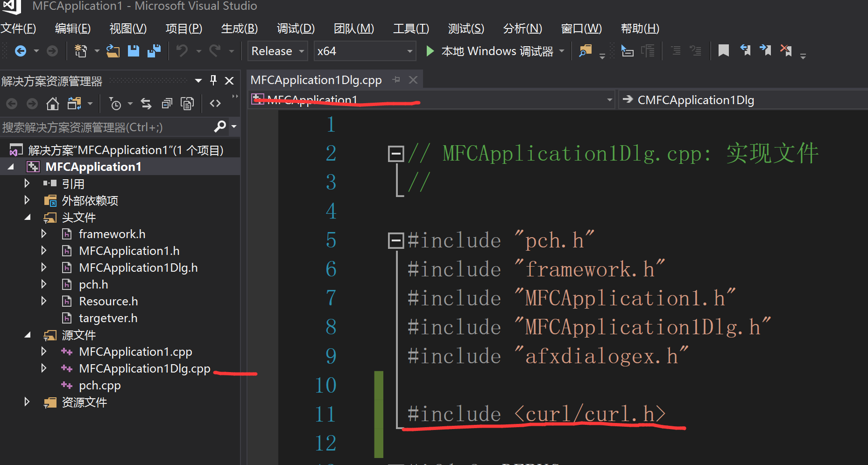Click the Save All icon

[154, 51]
